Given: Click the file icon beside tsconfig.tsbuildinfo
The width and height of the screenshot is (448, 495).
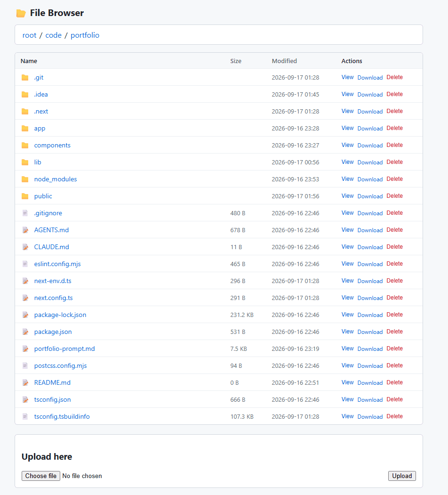Looking at the screenshot, I should point(25,417).
